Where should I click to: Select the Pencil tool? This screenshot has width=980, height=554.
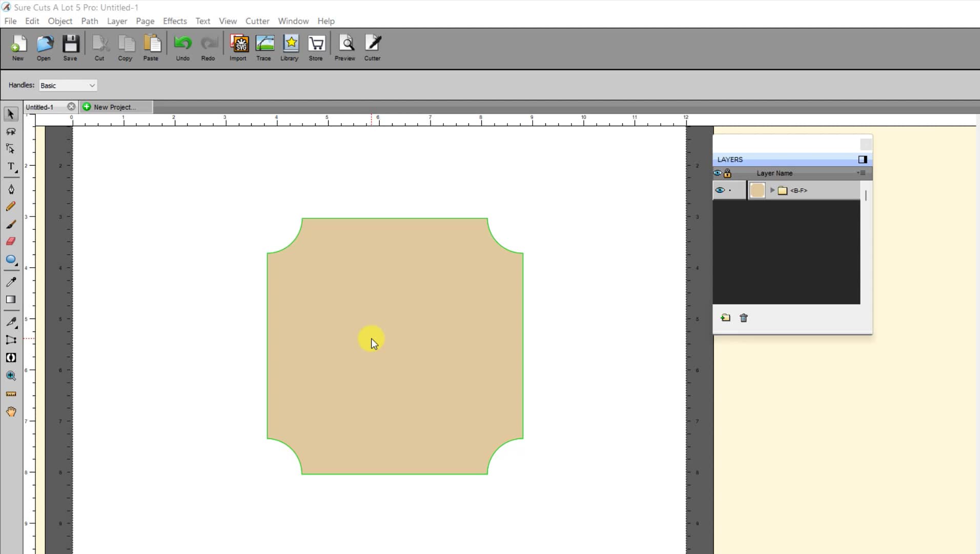click(11, 206)
